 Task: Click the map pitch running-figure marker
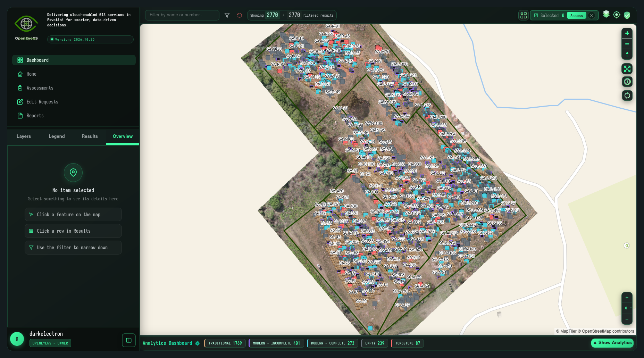click(627, 245)
